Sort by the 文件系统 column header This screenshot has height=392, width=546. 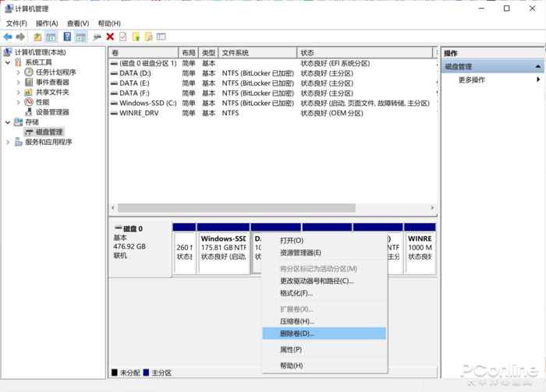coord(257,53)
